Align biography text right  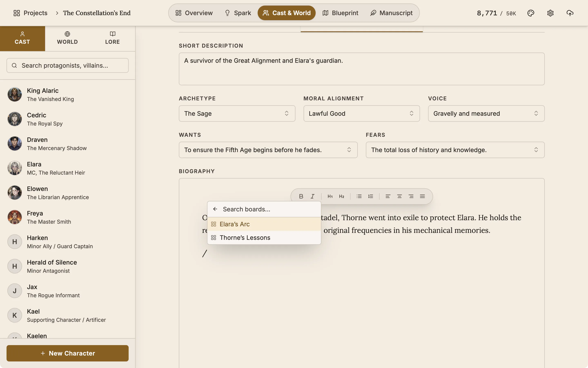click(x=411, y=196)
